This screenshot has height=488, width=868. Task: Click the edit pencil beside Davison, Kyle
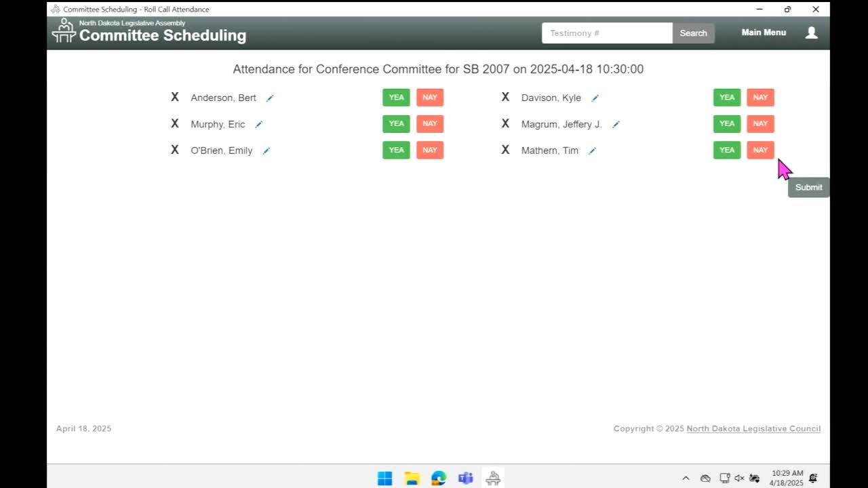[595, 98]
